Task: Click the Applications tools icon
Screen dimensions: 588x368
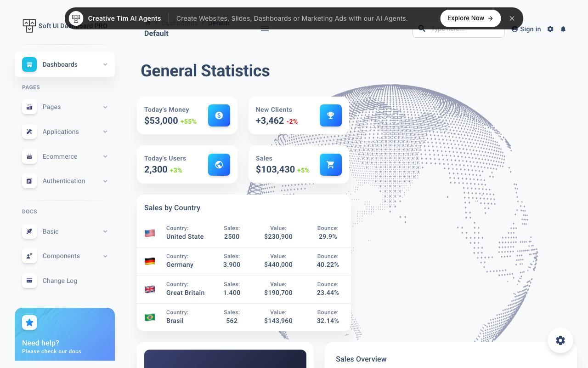Action: 29,132
